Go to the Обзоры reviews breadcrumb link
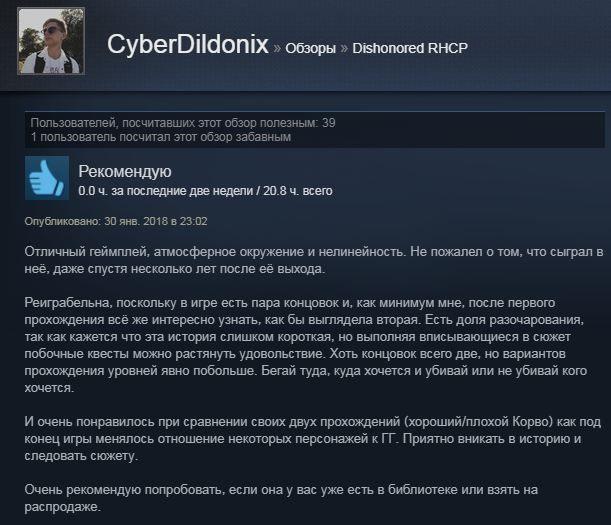 click(310, 48)
